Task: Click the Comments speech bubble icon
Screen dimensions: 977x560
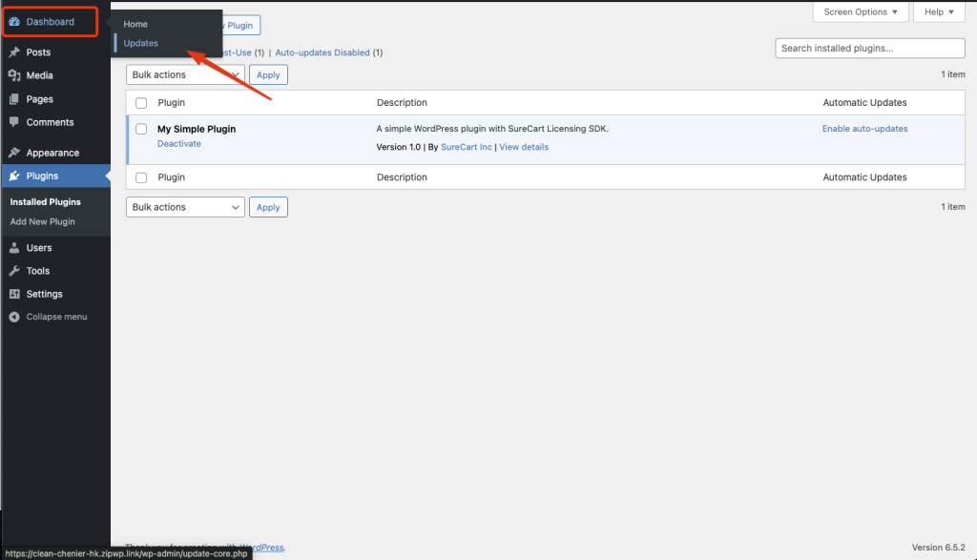Action: point(14,122)
